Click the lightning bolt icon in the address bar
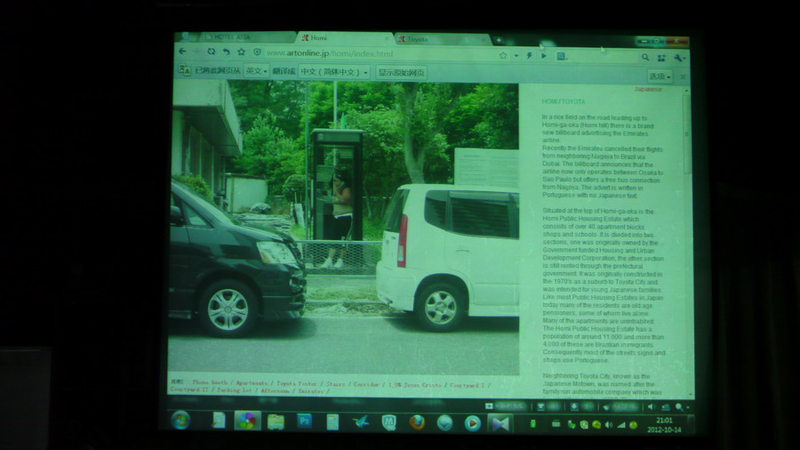The image size is (800, 450). point(529,56)
